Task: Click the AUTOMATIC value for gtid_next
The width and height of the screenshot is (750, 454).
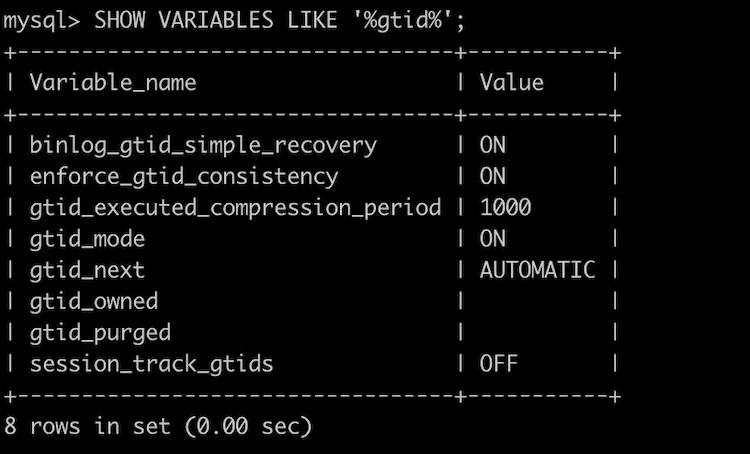Action: pos(537,270)
